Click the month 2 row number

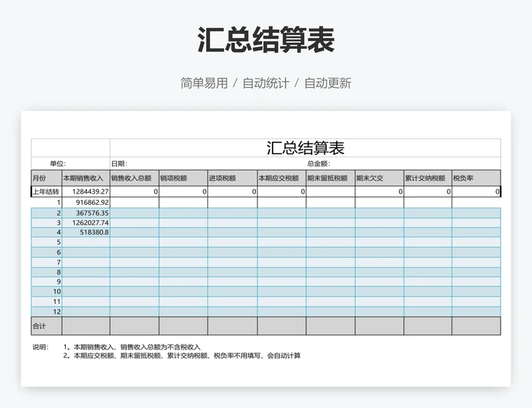tap(59, 213)
